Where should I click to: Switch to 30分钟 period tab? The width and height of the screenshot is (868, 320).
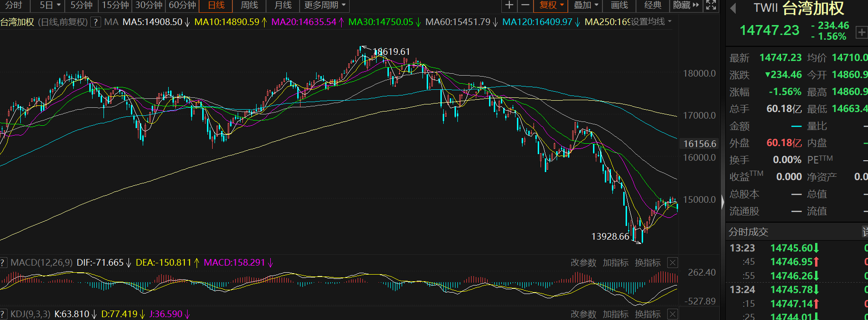pos(149,5)
